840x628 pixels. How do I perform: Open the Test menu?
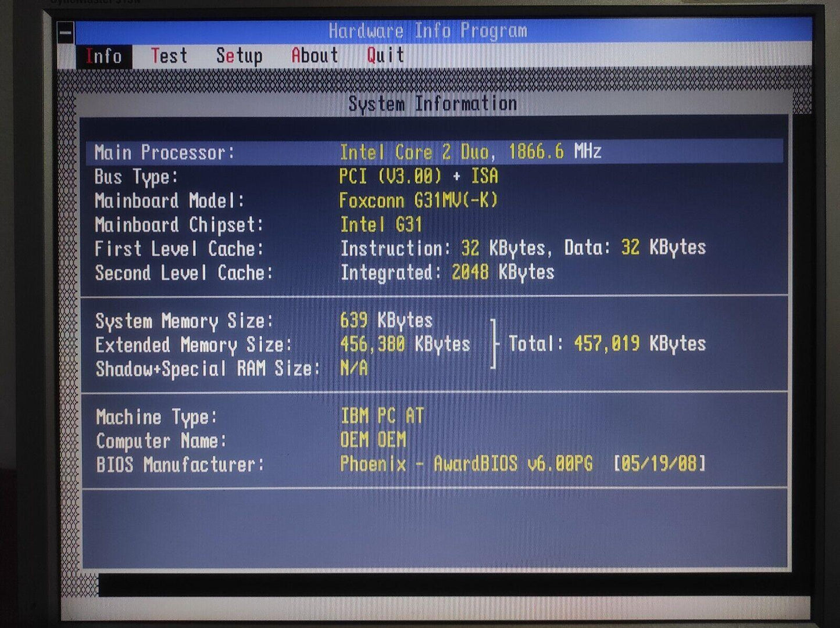tap(169, 56)
